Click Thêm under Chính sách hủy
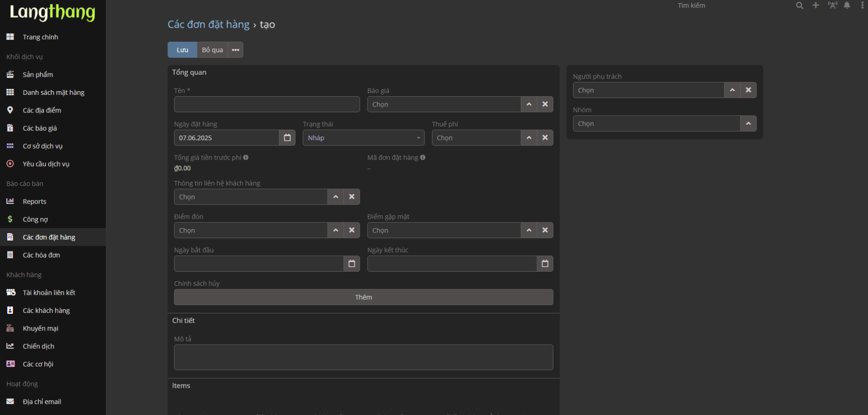This screenshot has width=868, height=415. 363,297
